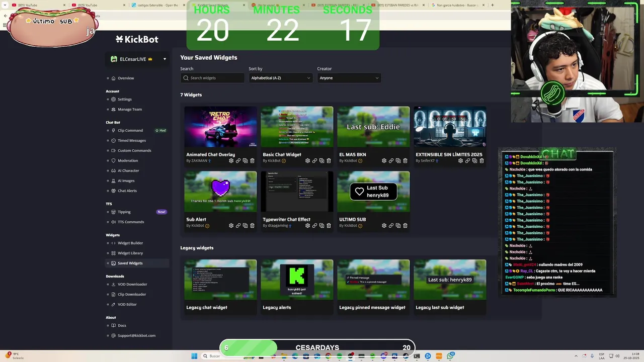The width and height of the screenshot is (644, 362).
Task: Open Widget Builder
Action: [x=130, y=243]
